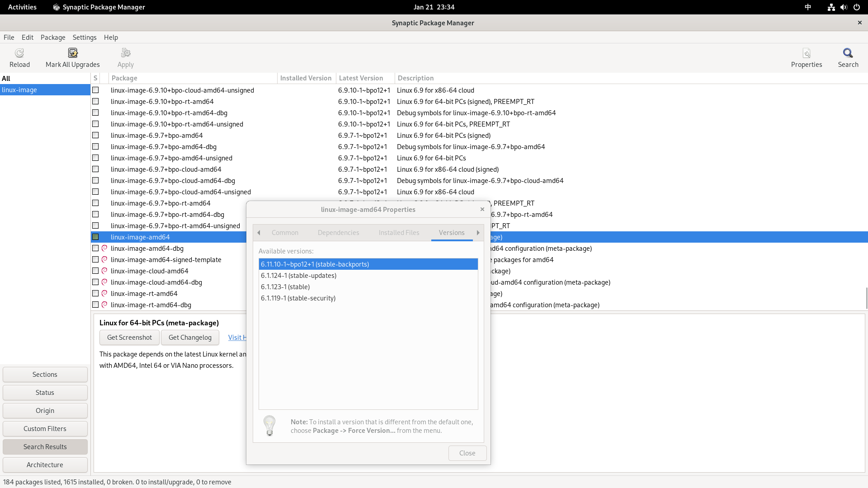The height and width of the screenshot is (488, 868).
Task: Switch to the Installed Files tab
Action: click(x=399, y=233)
